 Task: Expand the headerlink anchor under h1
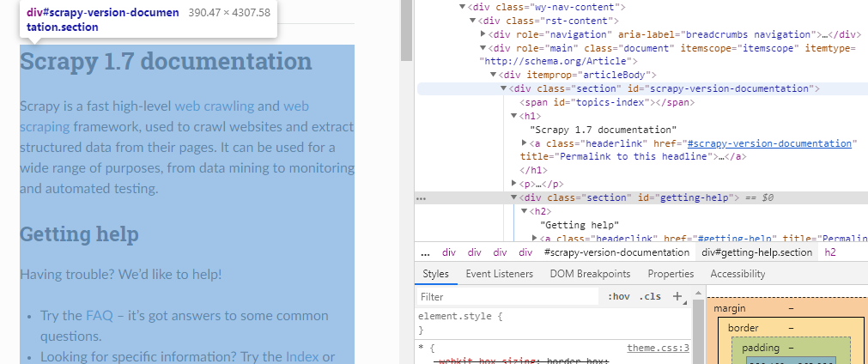click(524, 143)
